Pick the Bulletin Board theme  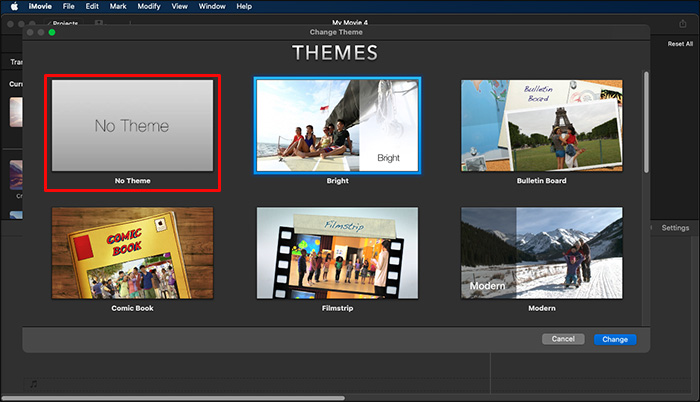[543, 126]
